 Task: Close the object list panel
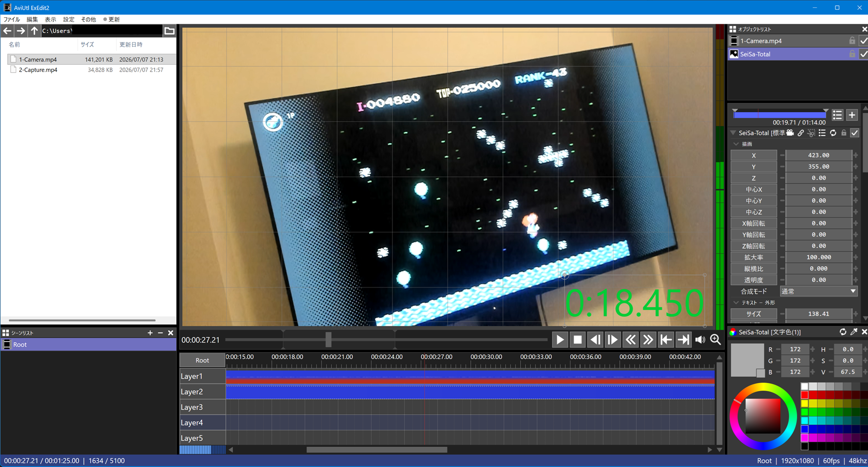point(864,30)
